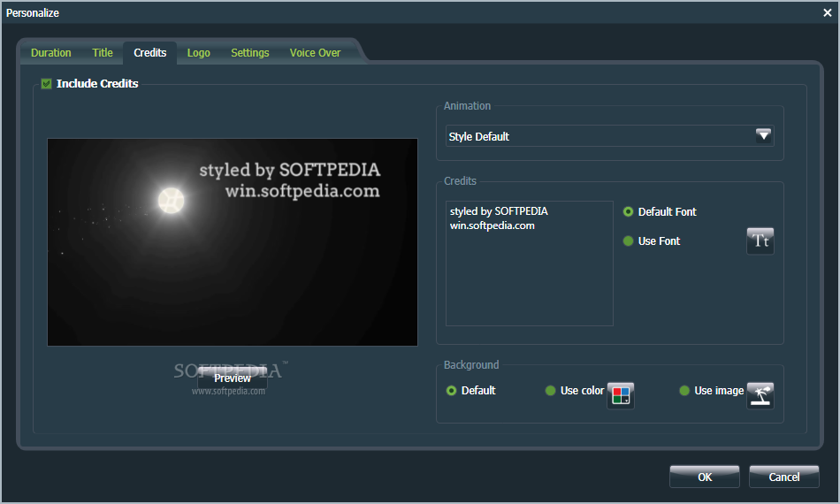Open the font chooser Tt icon
This screenshot has height=504, width=840.
(760, 241)
